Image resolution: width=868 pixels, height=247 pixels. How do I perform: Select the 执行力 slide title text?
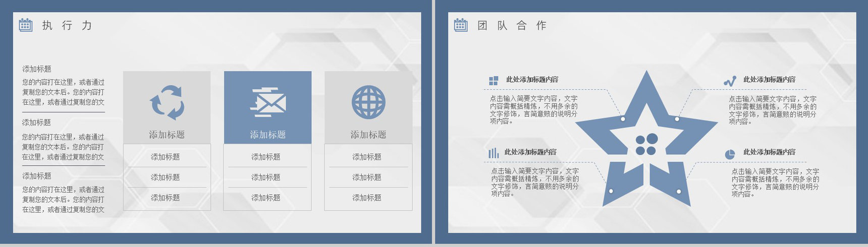click(67, 25)
